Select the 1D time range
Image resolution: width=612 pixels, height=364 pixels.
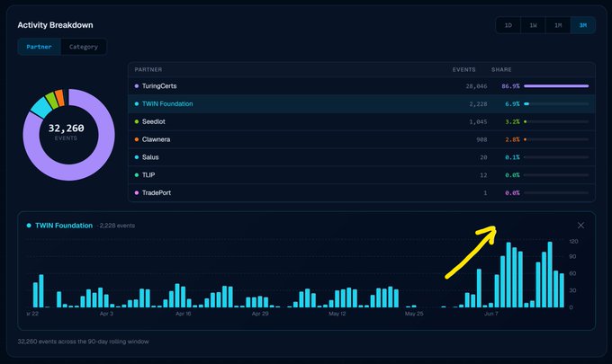[508, 25]
